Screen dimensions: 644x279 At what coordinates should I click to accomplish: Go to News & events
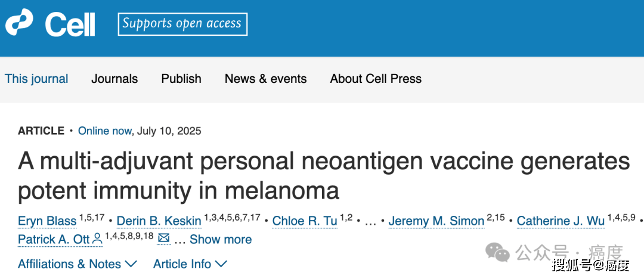click(x=266, y=79)
